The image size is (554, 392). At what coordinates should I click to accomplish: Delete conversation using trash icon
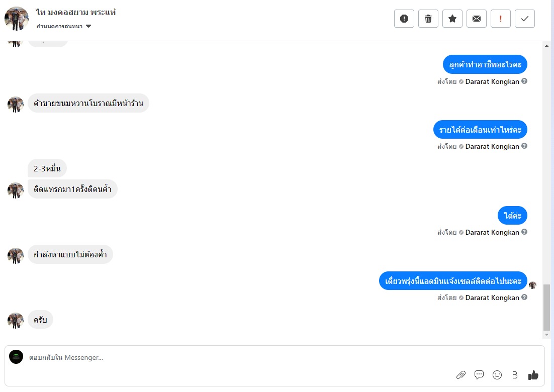pos(428,19)
